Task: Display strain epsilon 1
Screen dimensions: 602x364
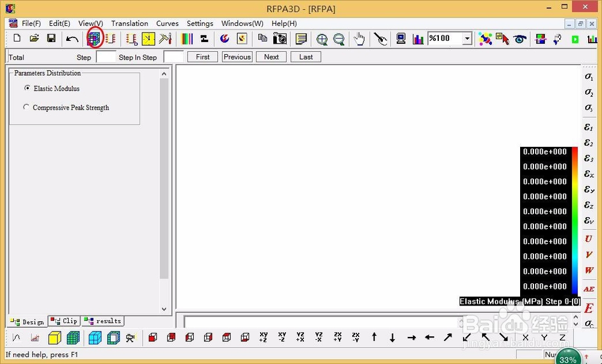Action: pyautogui.click(x=589, y=127)
